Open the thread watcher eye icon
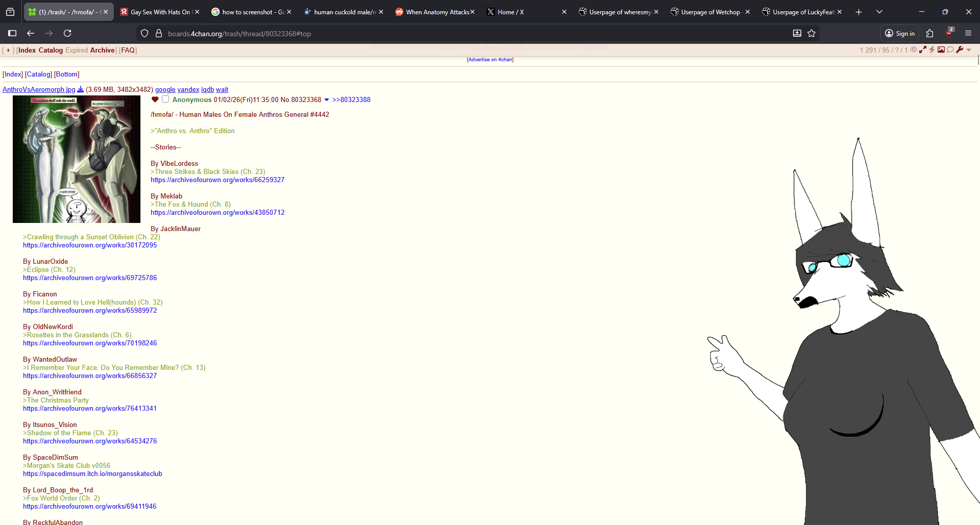Image resolution: width=980 pixels, height=525 pixels. [914, 49]
